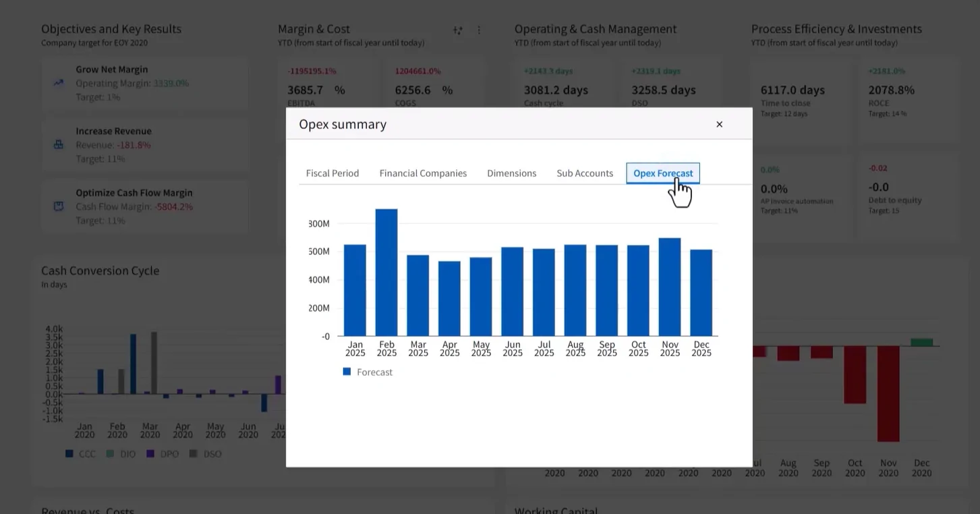Screen dimensions: 980x514
Task: Open the Sub Accounts tab
Action: pyautogui.click(x=585, y=173)
